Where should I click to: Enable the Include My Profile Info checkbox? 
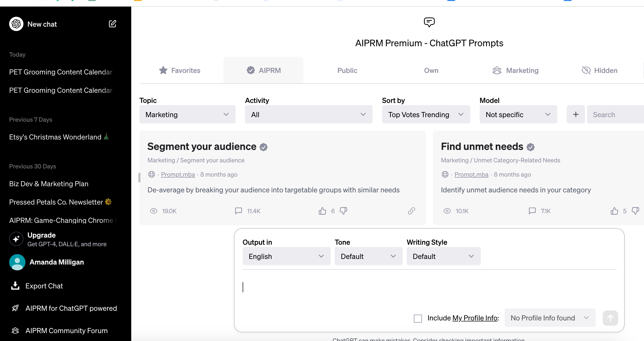418,318
